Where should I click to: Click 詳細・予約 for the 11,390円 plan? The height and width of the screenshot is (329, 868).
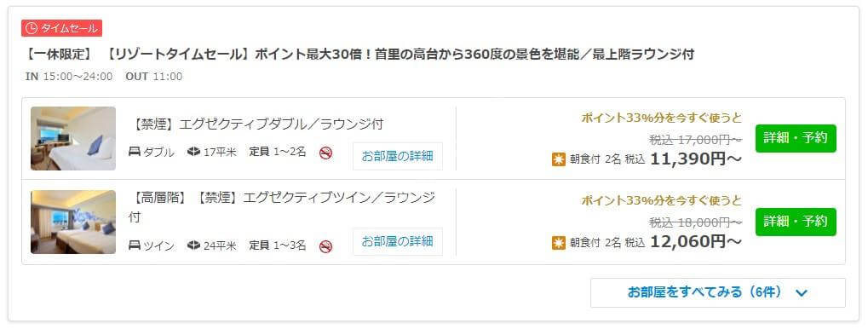[796, 138]
